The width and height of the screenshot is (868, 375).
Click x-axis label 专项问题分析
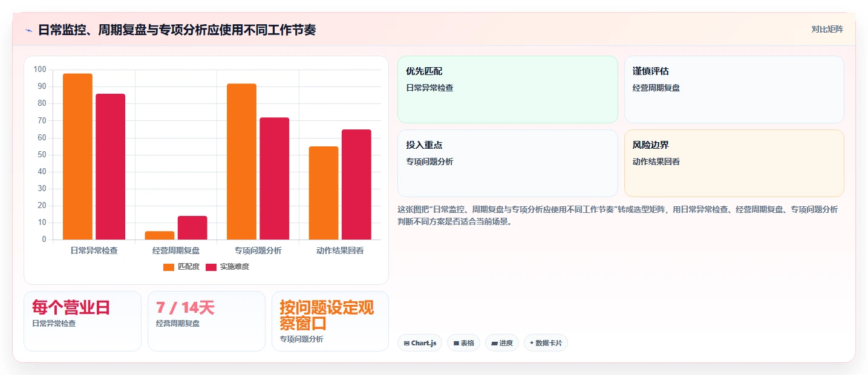(x=258, y=250)
